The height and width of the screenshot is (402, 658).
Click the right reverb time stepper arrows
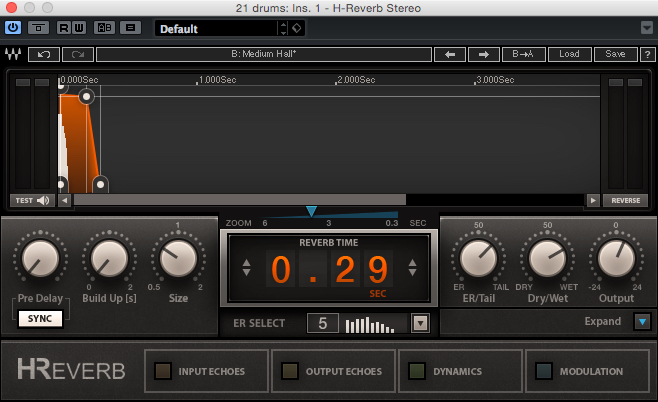[412, 267]
